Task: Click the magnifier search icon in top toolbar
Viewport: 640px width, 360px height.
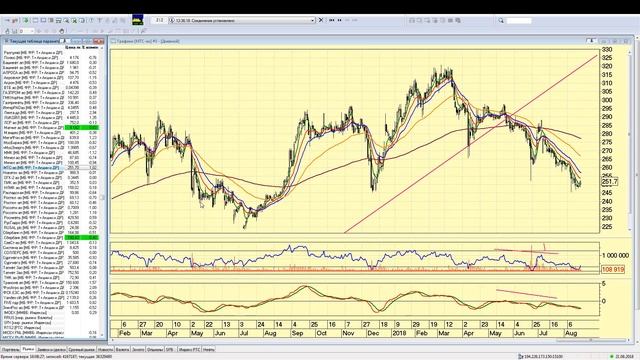Action: point(501,20)
